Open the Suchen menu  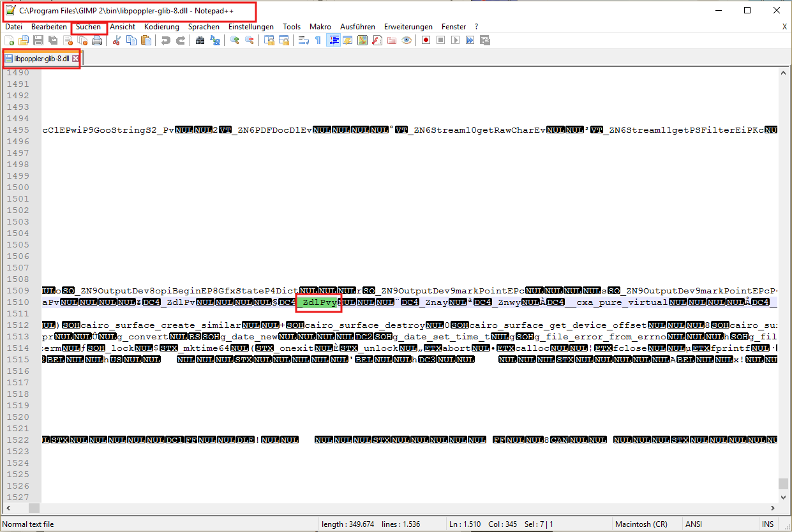click(88, 27)
